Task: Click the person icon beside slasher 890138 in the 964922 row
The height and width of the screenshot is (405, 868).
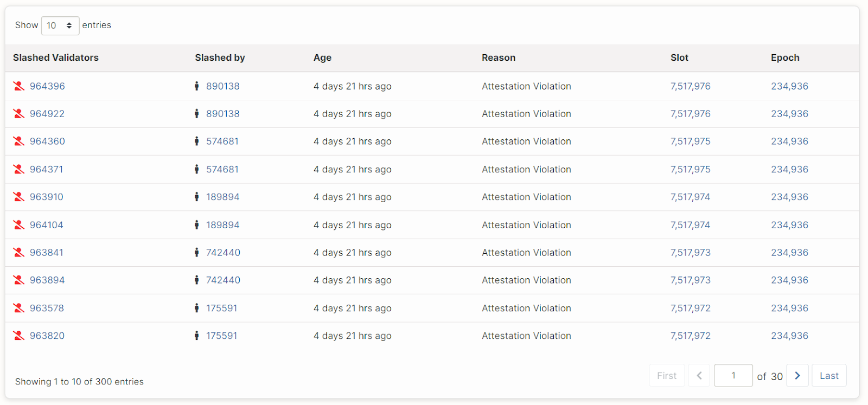Action: 196,114
